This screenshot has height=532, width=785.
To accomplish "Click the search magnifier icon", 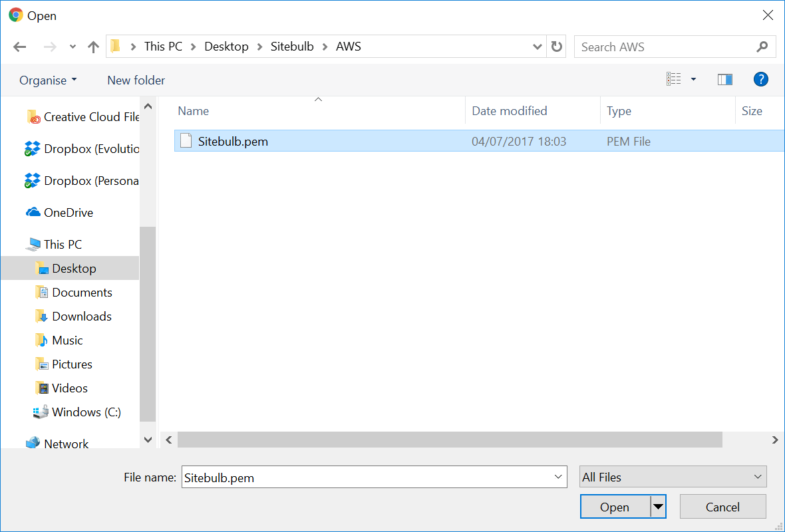I will [762, 47].
